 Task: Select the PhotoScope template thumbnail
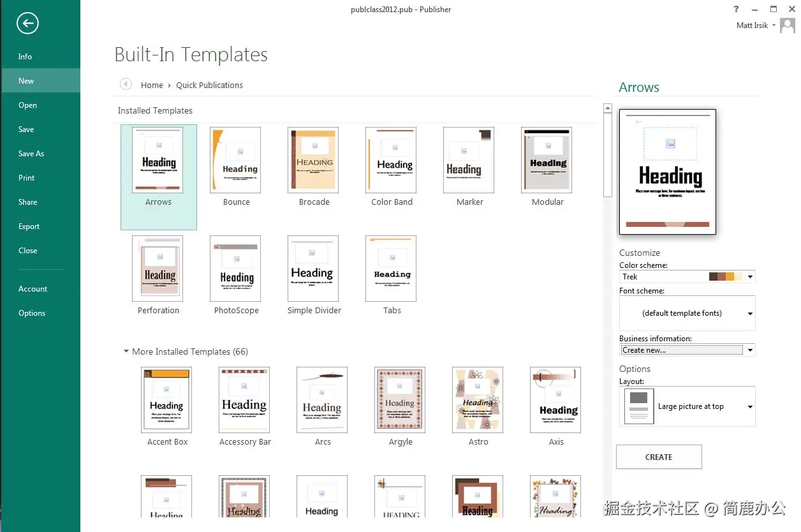coord(235,269)
